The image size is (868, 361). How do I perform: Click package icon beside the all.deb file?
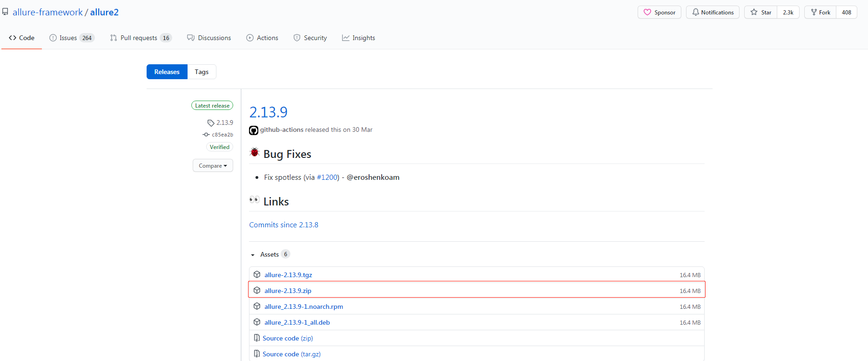[x=257, y=322]
